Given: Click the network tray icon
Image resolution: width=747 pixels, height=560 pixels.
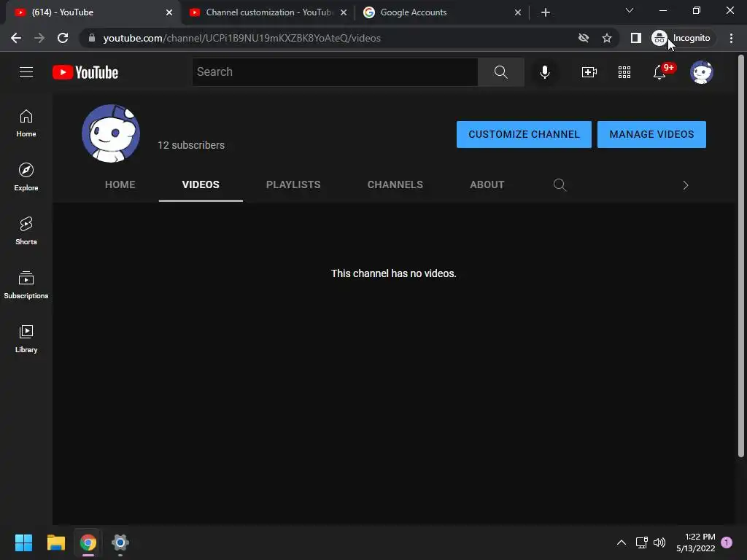Looking at the screenshot, I should [x=641, y=542].
